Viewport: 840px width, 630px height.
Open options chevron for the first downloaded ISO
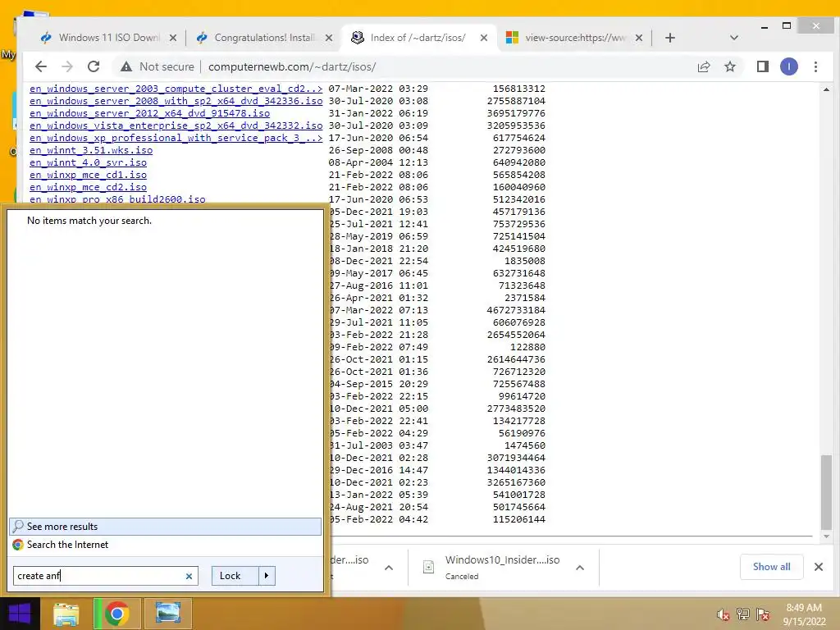(x=389, y=568)
